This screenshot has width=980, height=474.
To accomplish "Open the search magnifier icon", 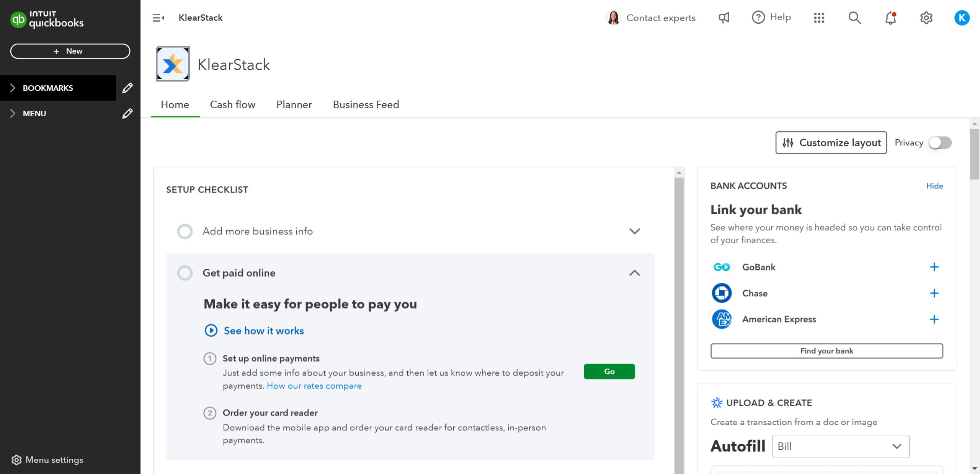I will [854, 18].
